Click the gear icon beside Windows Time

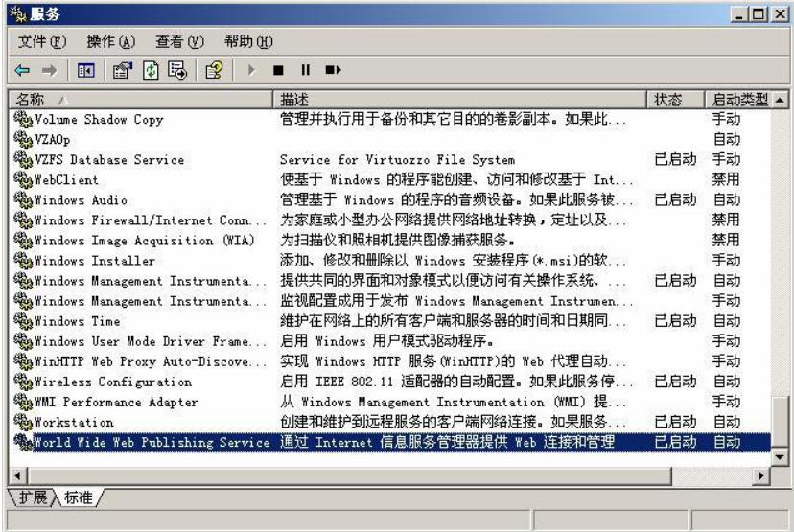pyautogui.click(x=23, y=321)
